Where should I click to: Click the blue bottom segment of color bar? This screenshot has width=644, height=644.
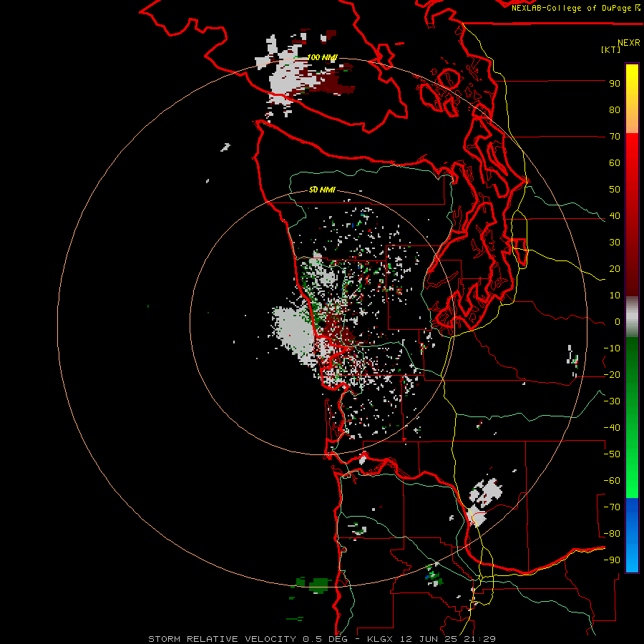click(632, 535)
